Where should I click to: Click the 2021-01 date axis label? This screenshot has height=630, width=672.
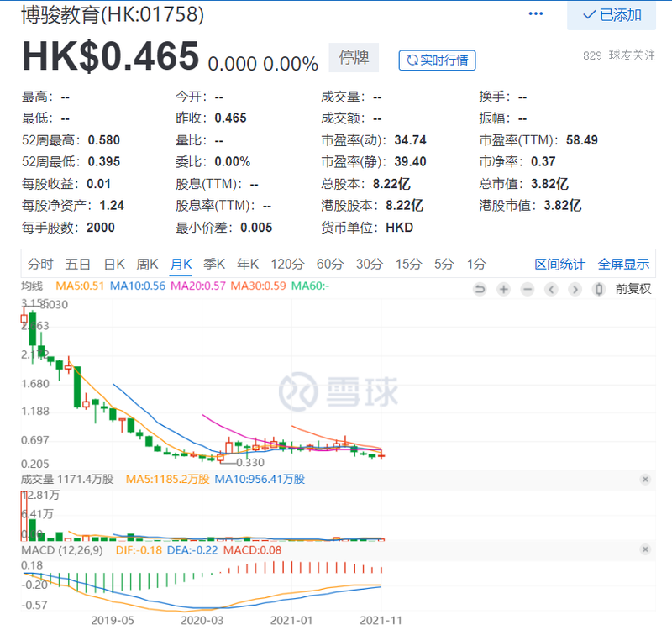coord(291,620)
